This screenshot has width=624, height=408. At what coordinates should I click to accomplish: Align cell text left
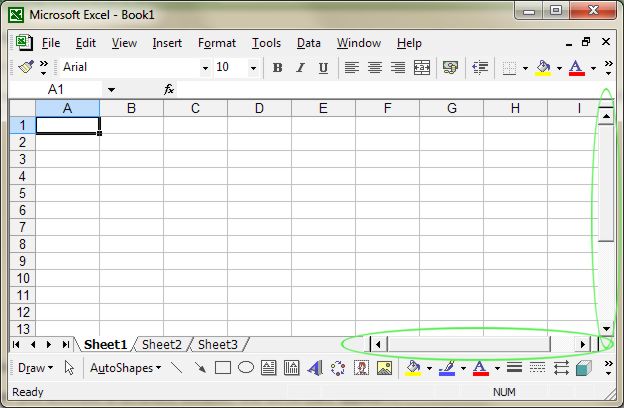351,68
